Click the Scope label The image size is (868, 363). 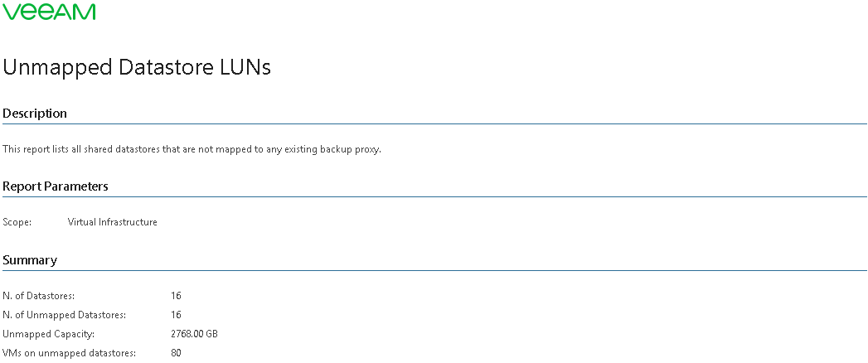(x=17, y=222)
